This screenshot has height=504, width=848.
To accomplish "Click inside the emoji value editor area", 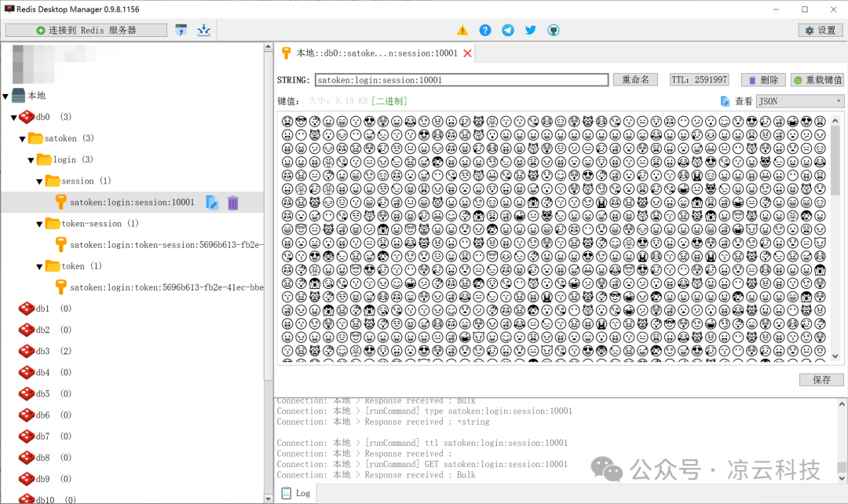I will tap(554, 237).
